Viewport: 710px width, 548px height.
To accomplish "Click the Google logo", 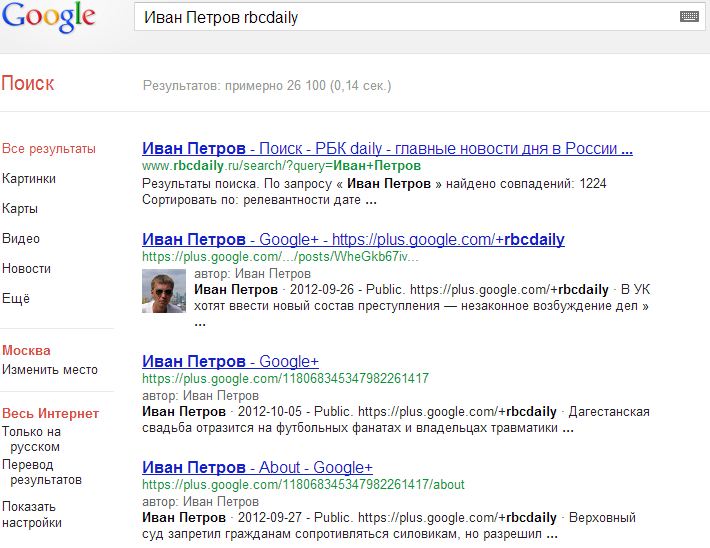I will click(x=48, y=17).
